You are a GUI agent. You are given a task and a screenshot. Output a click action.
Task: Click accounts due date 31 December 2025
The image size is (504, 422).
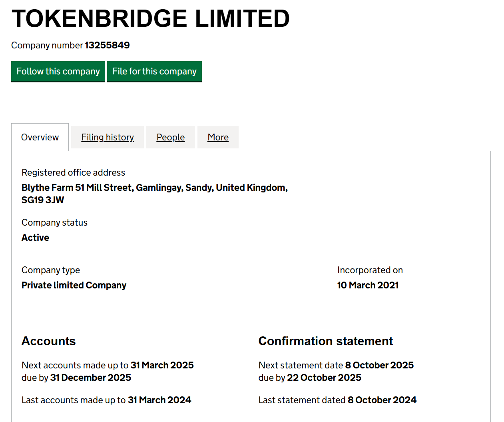91,378
